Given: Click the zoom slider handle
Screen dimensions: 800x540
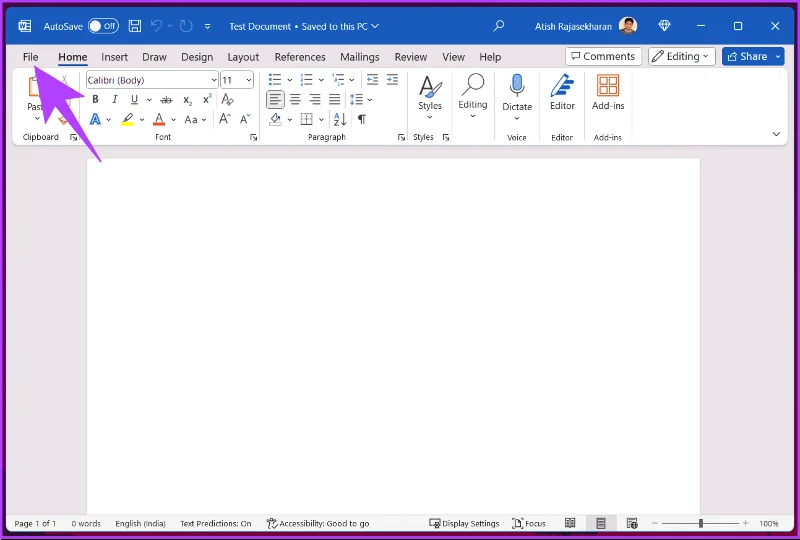Looking at the screenshot, I should click(701, 523).
